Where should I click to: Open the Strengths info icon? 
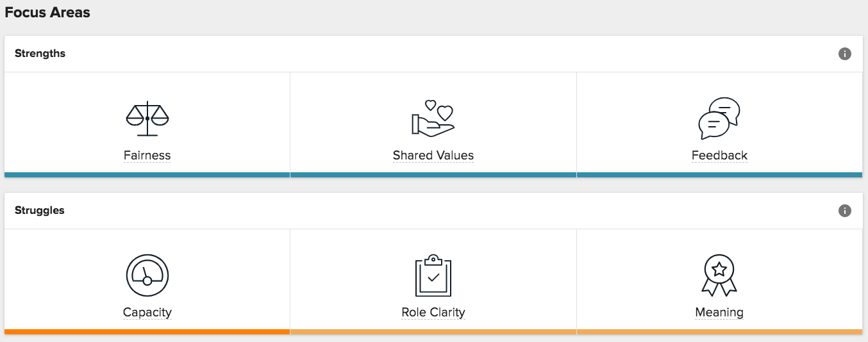click(x=845, y=54)
